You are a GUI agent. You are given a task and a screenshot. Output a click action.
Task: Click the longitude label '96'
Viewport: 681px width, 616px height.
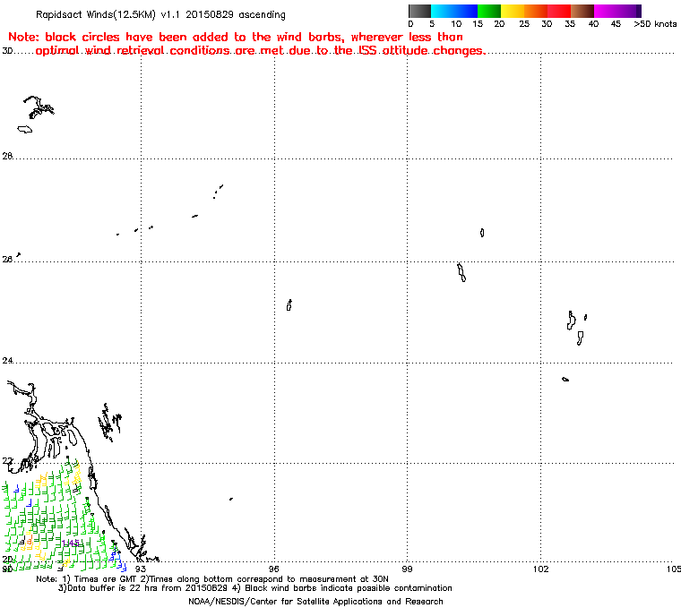tap(273, 569)
